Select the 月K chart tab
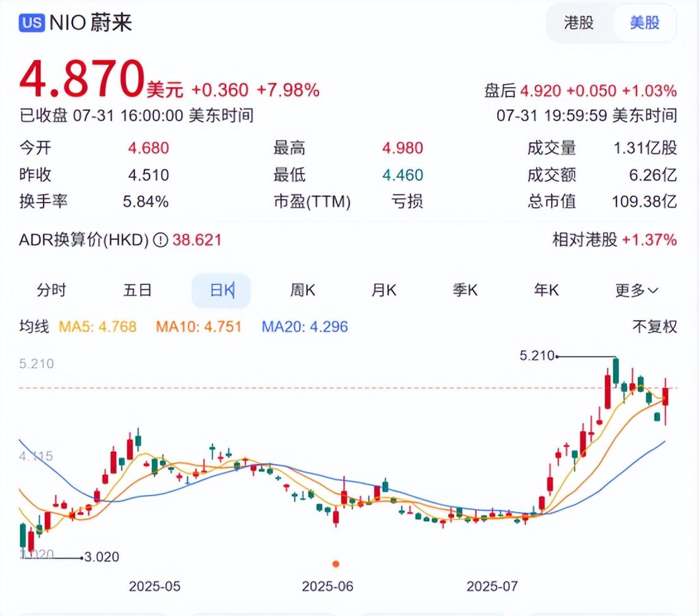 coord(384,290)
